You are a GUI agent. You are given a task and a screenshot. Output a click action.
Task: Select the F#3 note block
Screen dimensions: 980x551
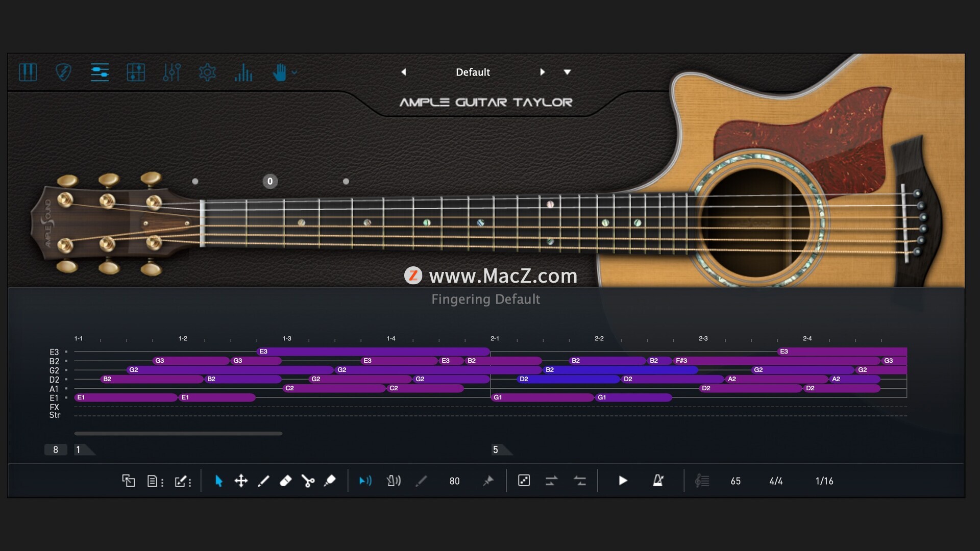777,361
